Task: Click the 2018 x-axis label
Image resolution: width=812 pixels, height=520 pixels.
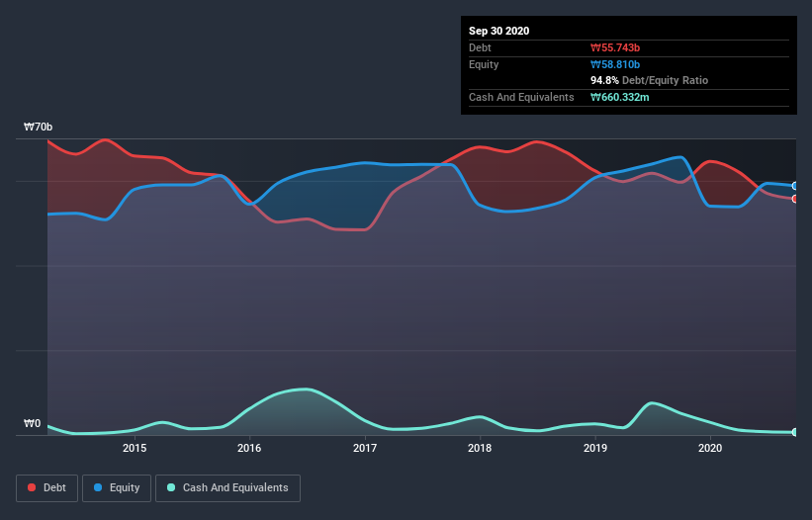Action: pos(480,448)
